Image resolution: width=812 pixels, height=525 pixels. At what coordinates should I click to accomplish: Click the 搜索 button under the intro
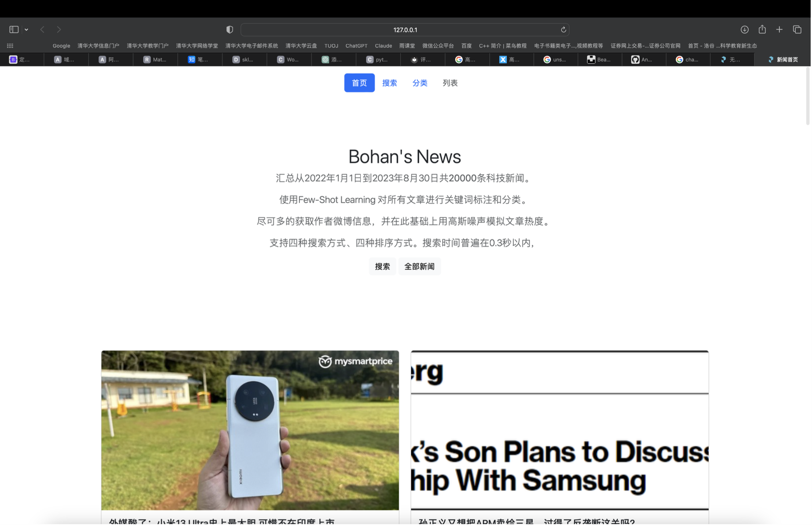pos(382,266)
